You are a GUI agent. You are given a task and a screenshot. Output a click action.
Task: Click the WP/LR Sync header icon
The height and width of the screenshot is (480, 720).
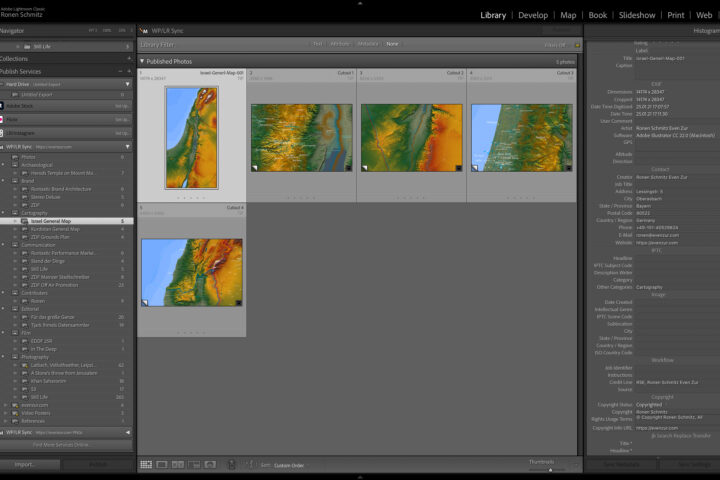(x=144, y=31)
